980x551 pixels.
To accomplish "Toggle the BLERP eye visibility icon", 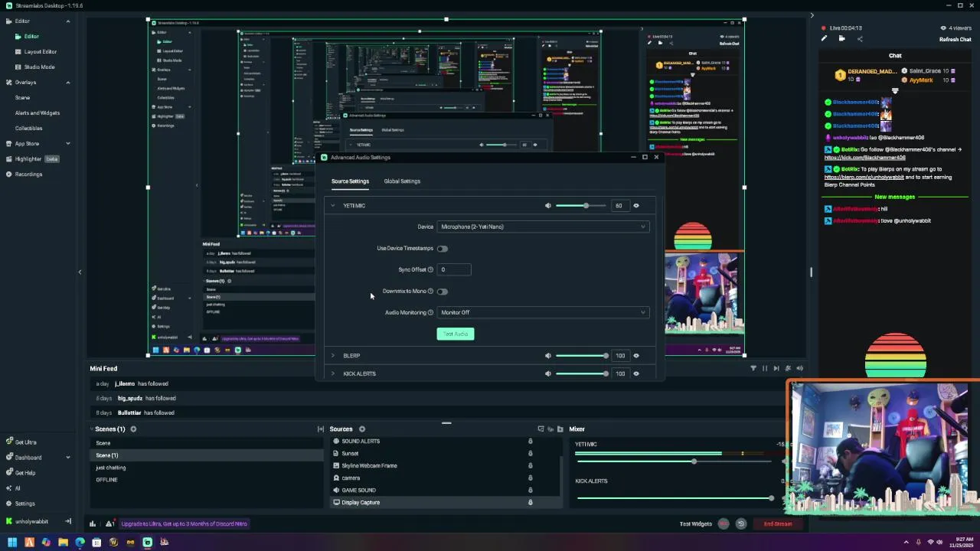I will 636,356.
